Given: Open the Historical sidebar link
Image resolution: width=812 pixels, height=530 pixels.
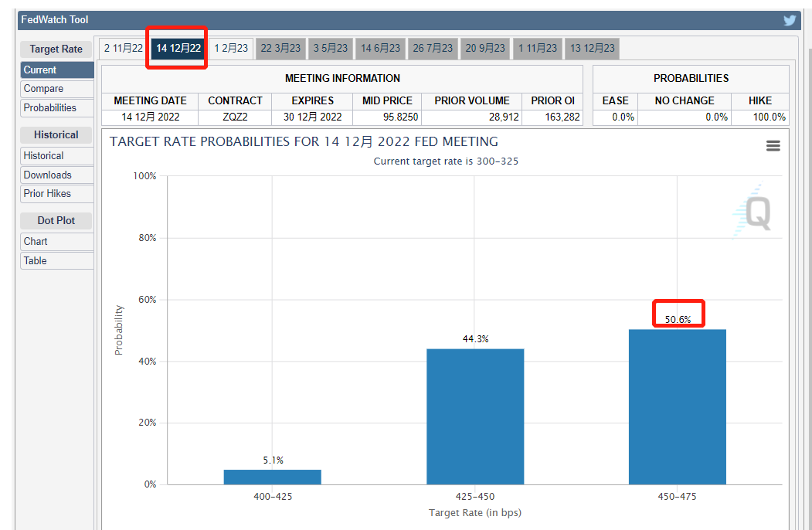Looking at the screenshot, I should [x=57, y=156].
